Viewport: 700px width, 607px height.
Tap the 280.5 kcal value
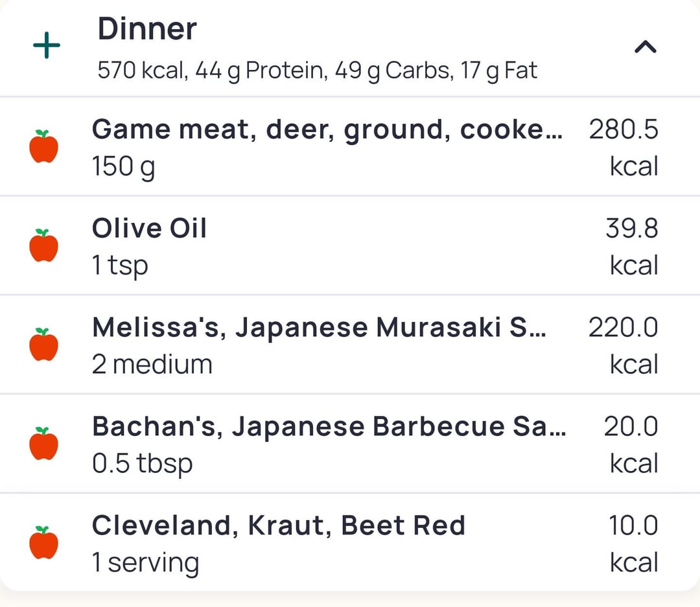pos(624,130)
